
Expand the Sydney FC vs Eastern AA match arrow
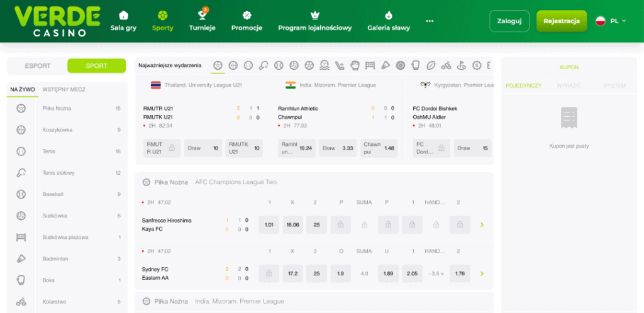[482, 273]
